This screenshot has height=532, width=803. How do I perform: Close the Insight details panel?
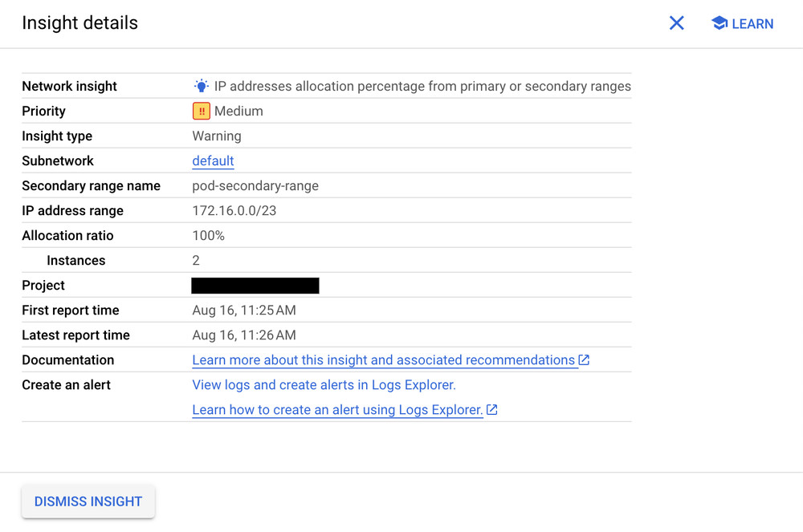click(677, 23)
